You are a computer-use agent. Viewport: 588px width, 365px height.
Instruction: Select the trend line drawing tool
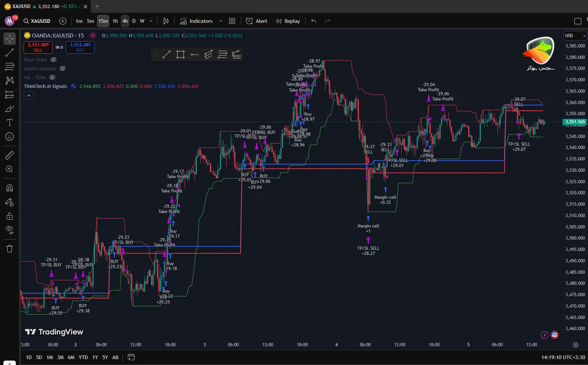pos(10,53)
